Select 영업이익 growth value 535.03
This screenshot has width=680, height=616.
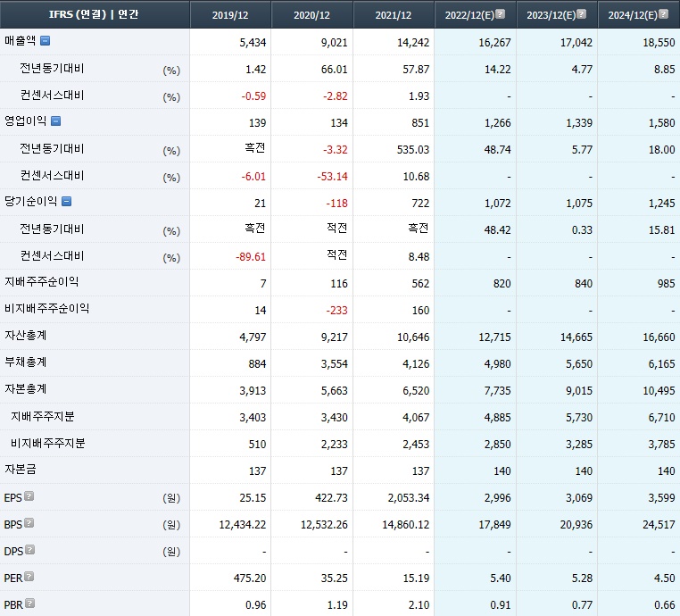point(413,150)
